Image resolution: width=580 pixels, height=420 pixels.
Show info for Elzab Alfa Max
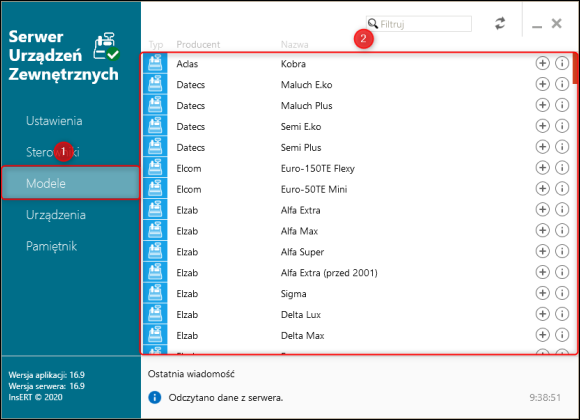(562, 231)
